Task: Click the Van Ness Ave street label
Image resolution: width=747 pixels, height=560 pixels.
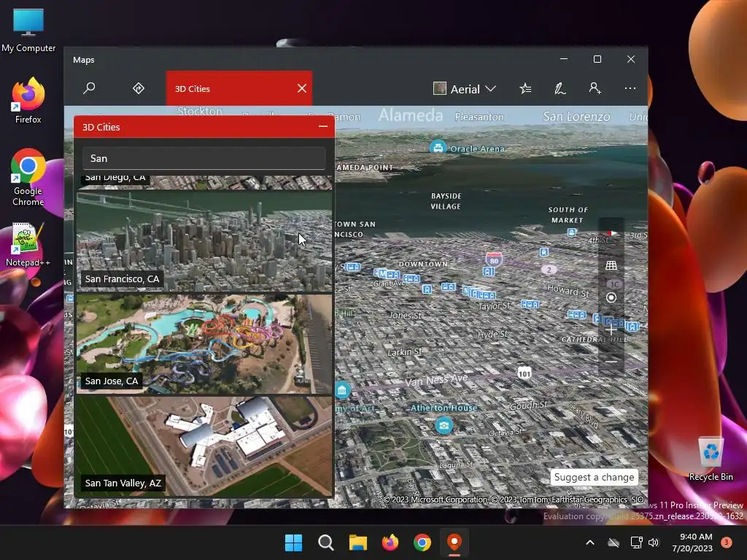Action: (437, 380)
